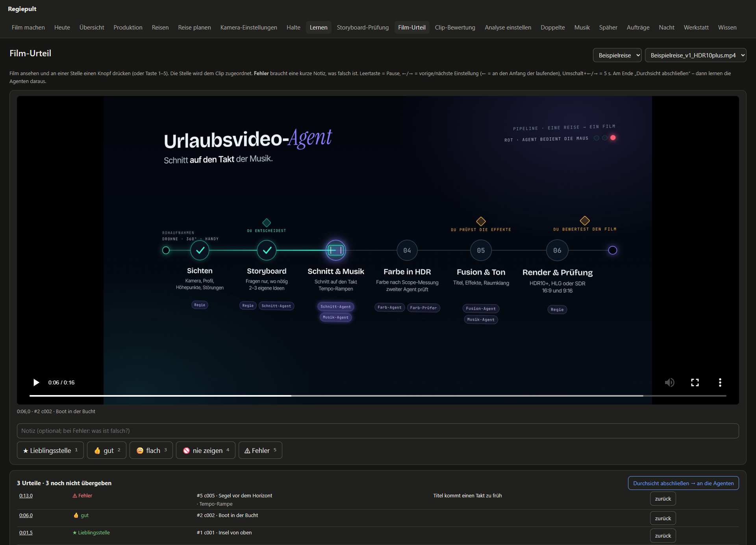Screen dimensions: 756x545
Task: Go to the Wissen tab
Action: [x=727, y=28]
